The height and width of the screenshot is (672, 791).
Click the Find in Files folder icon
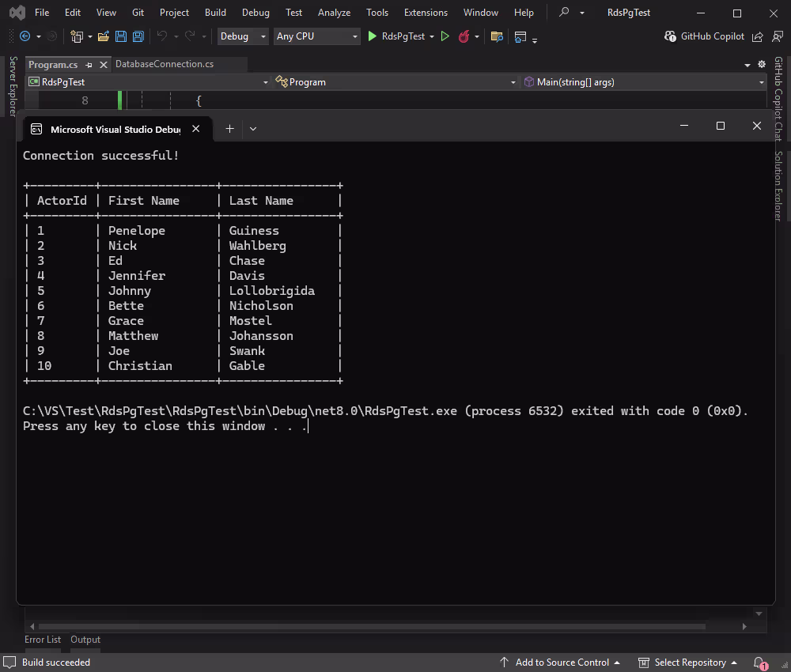pos(497,36)
